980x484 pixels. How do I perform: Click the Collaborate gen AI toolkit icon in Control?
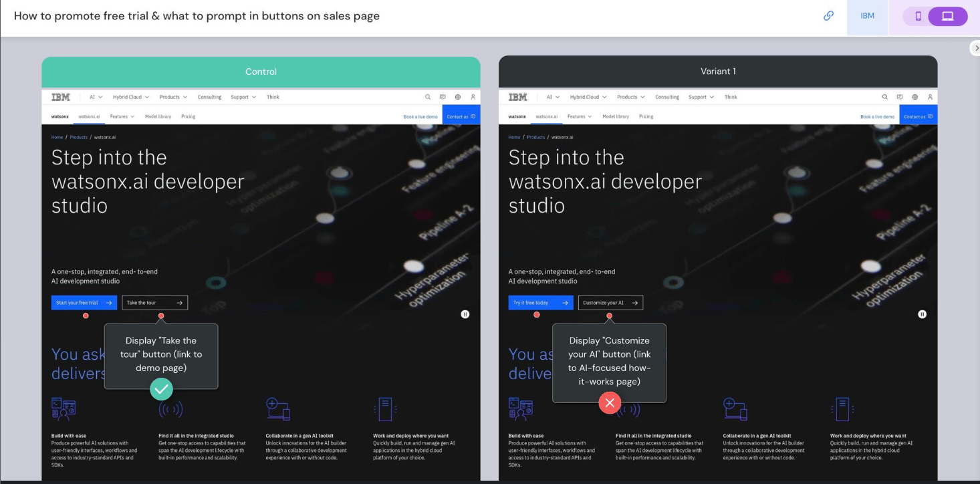pyautogui.click(x=277, y=408)
